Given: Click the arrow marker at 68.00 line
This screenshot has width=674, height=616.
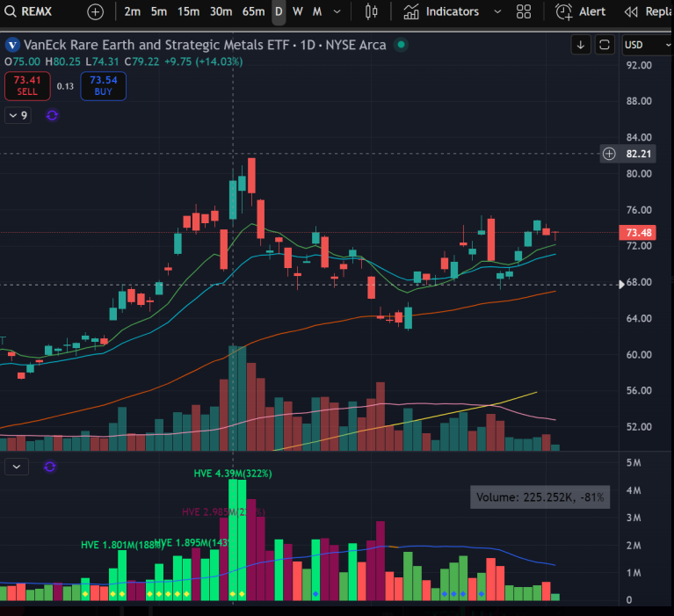Looking at the screenshot, I should [621, 284].
